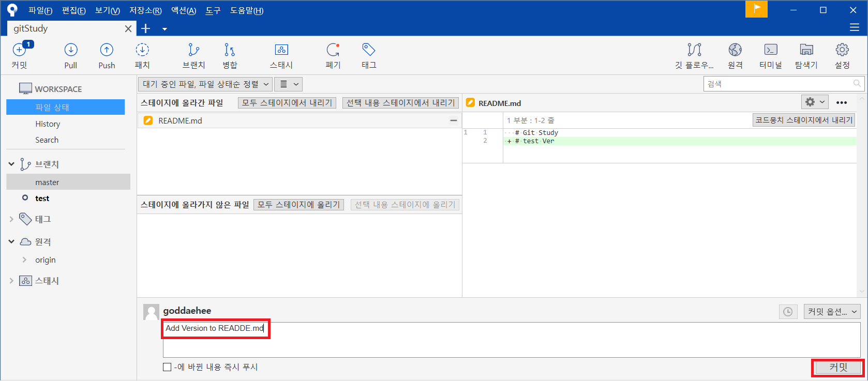Click the search magnifier icon
This screenshot has width=868, height=381.
(x=857, y=83)
